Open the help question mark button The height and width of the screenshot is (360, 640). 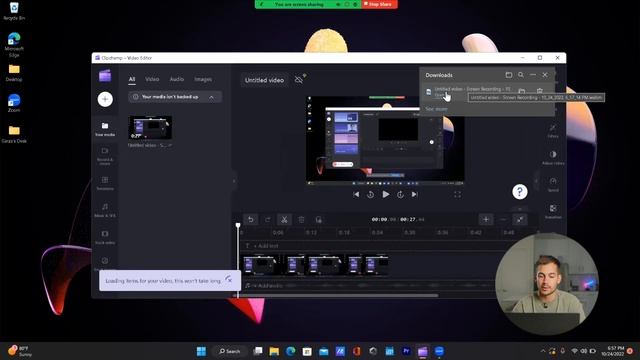click(520, 191)
